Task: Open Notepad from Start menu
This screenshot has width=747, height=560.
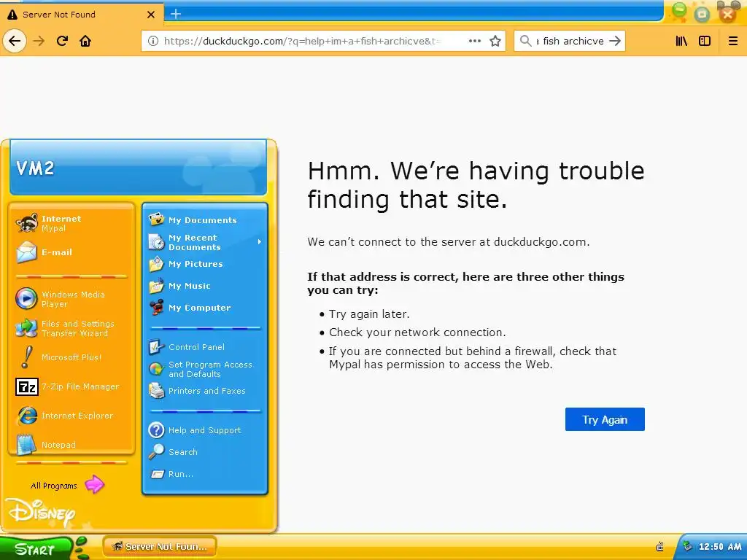Action: pos(71,444)
